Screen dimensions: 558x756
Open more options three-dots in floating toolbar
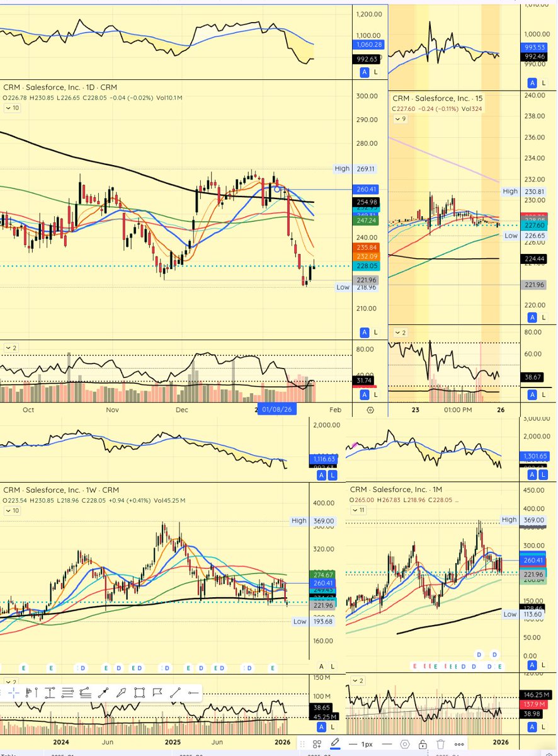pos(459,744)
